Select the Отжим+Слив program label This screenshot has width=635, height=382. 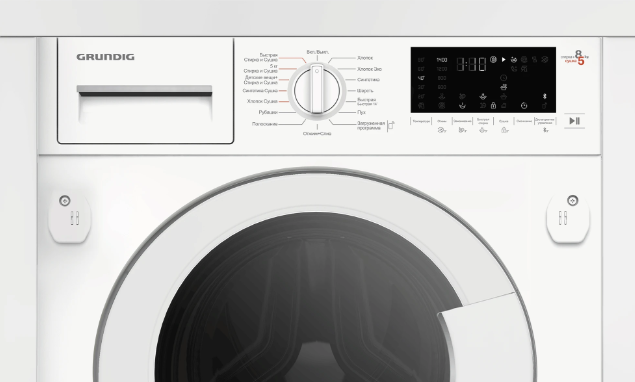point(317,133)
